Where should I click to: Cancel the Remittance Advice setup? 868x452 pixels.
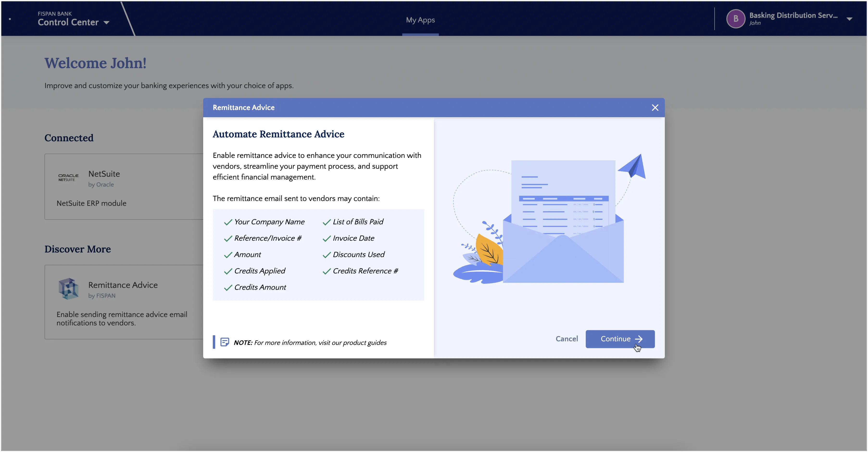tap(566, 339)
